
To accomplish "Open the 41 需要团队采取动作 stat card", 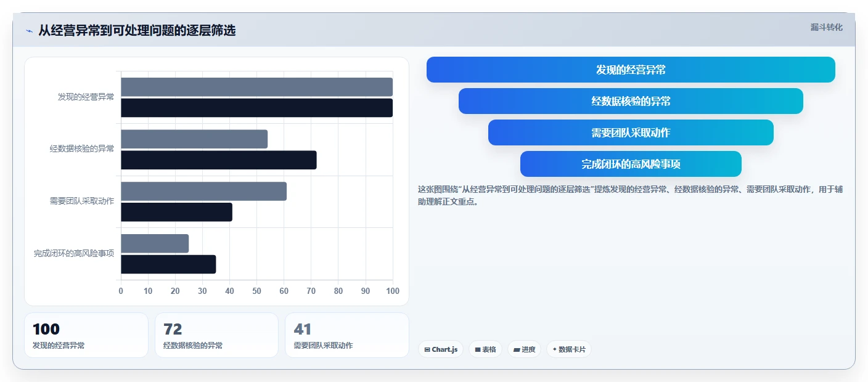I will point(347,335).
